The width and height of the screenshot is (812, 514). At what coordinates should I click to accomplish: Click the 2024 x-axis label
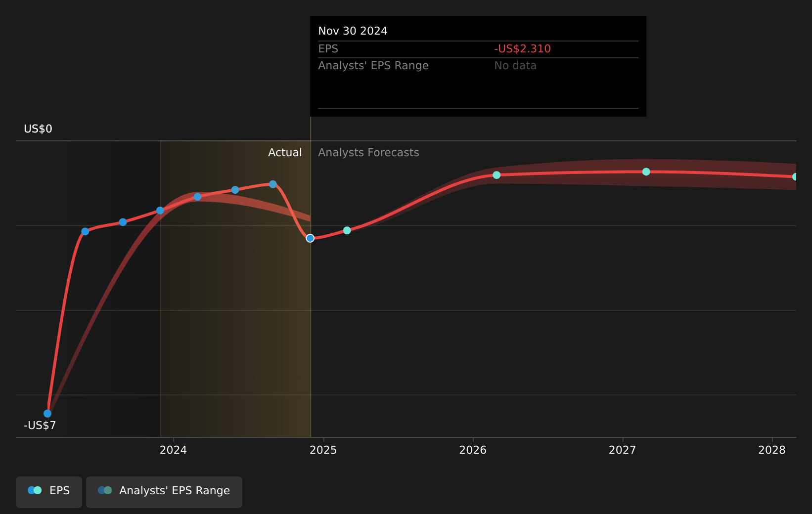click(x=173, y=450)
